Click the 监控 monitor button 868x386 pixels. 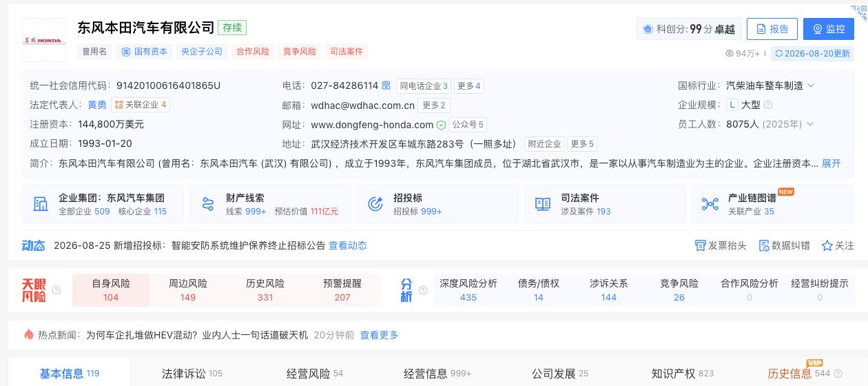coord(828,29)
